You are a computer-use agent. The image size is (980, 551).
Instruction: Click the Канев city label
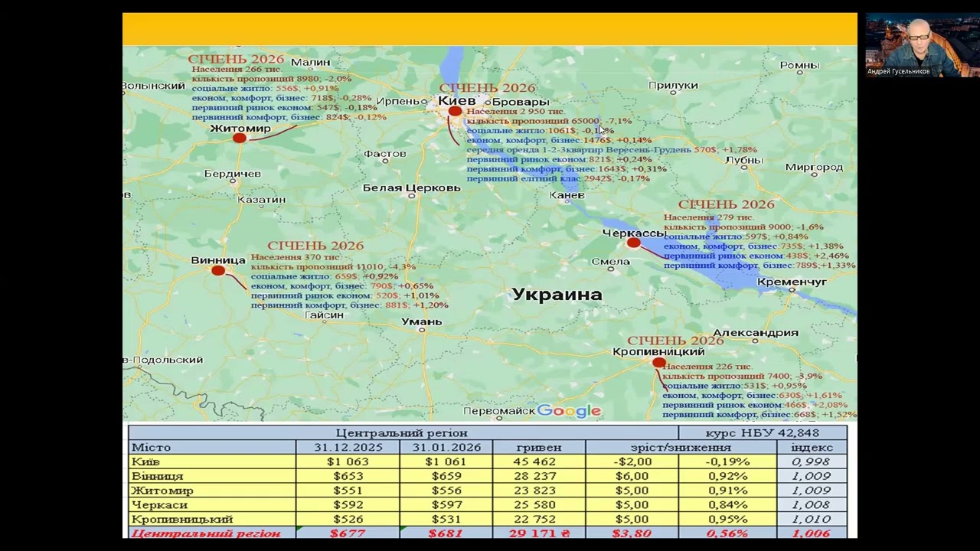pyautogui.click(x=567, y=195)
